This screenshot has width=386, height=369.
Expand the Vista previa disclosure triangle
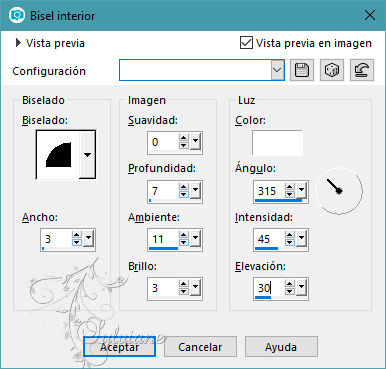18,43
